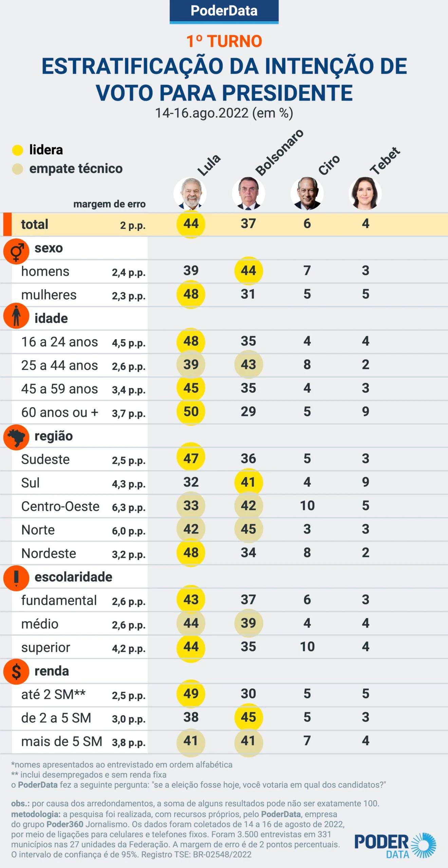Click Tebet's portrait photo
Screen dimensions: 448x868
tap(365, 194)
